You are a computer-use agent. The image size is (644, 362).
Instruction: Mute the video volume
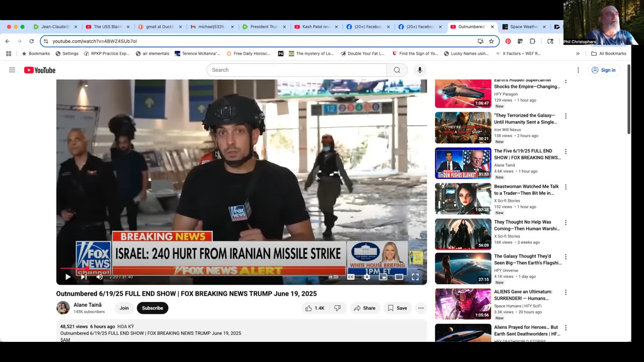pos(100,277)
